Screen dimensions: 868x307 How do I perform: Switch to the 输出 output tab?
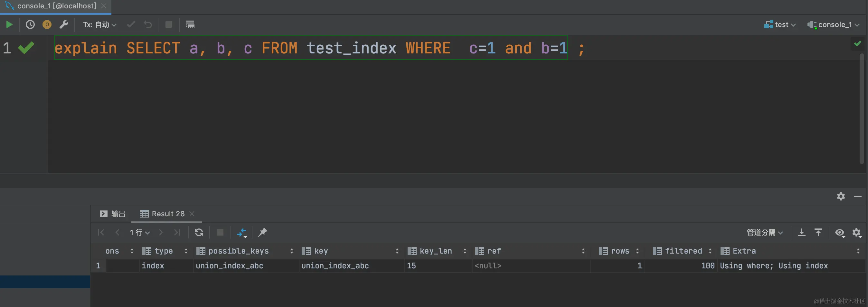(113, 214)
